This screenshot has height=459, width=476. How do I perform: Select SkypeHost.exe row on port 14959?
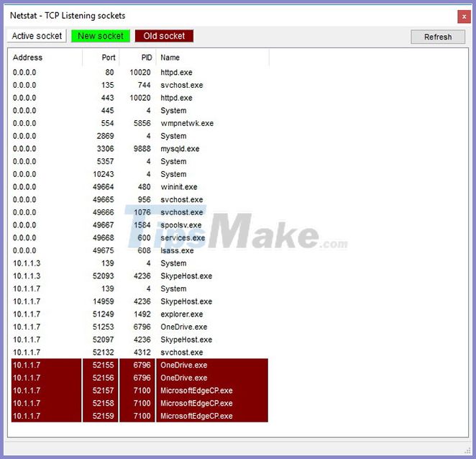(139, 301)
